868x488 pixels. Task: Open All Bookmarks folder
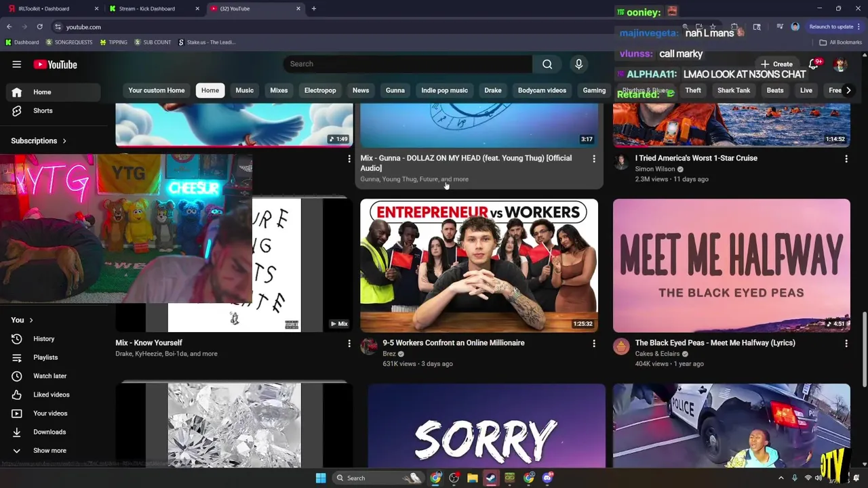click(840, 42)
